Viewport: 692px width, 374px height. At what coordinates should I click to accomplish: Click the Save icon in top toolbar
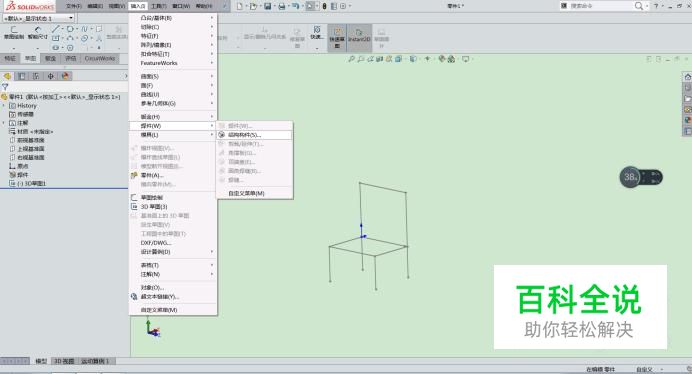(x=267, y=6)
